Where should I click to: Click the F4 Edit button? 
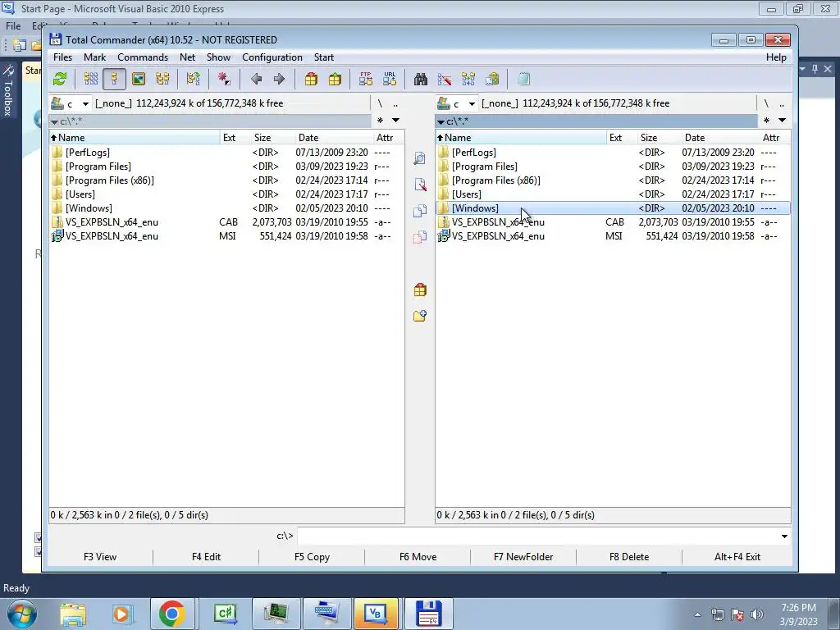(206, 557)
